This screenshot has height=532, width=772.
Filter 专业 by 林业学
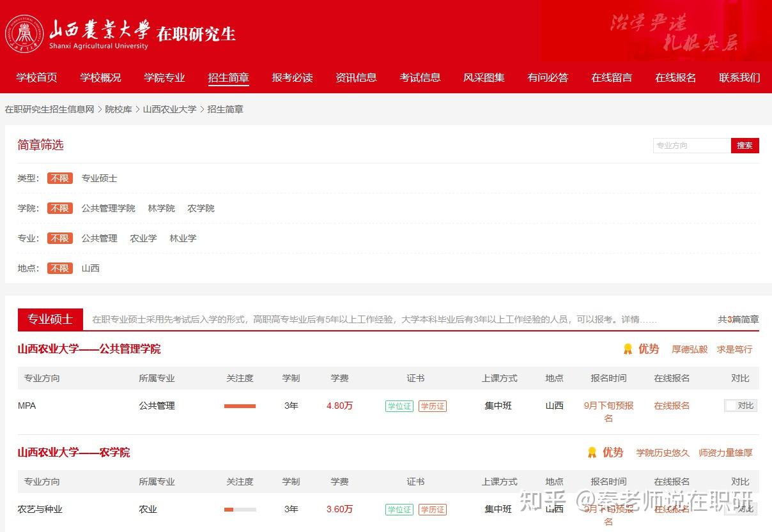coord(183,238)
